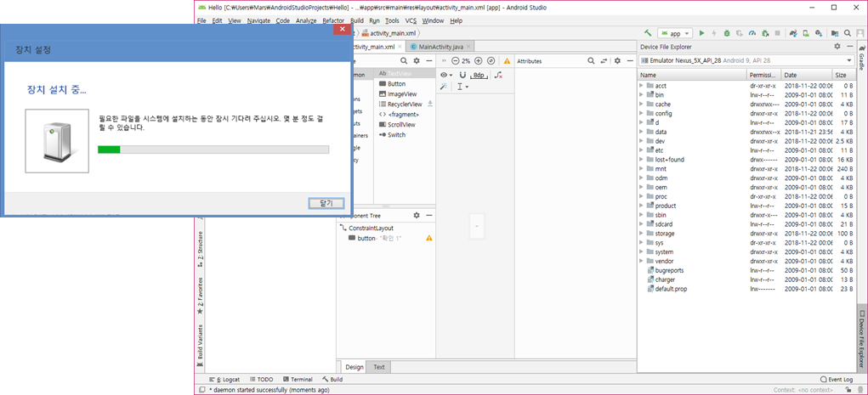Open the AVD Manager icon
The height and width of the screenshot is (395, 868).
click(x=806, y=33)
